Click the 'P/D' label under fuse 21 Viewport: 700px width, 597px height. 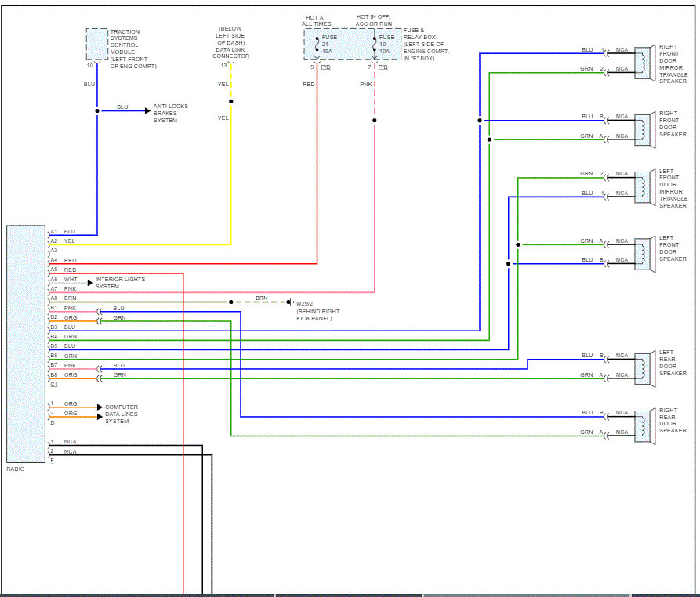[x=326, y=67]
